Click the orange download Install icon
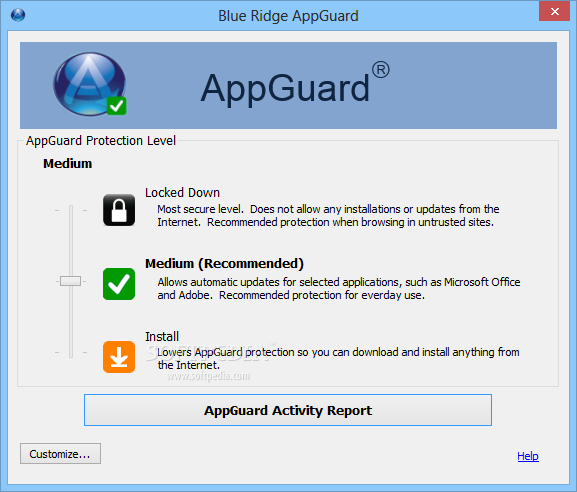Image resolution: width=577 pixels, height=492 pixels. coord(119,357)
